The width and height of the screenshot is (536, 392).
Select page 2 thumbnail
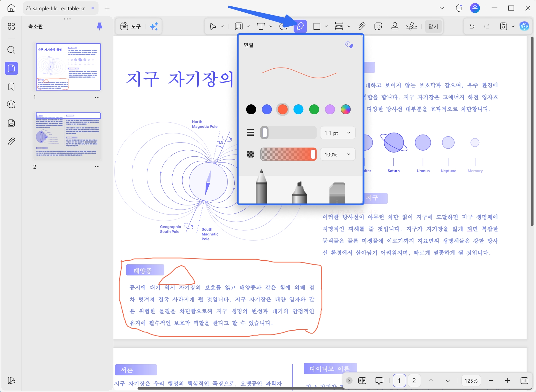[68, 136]
